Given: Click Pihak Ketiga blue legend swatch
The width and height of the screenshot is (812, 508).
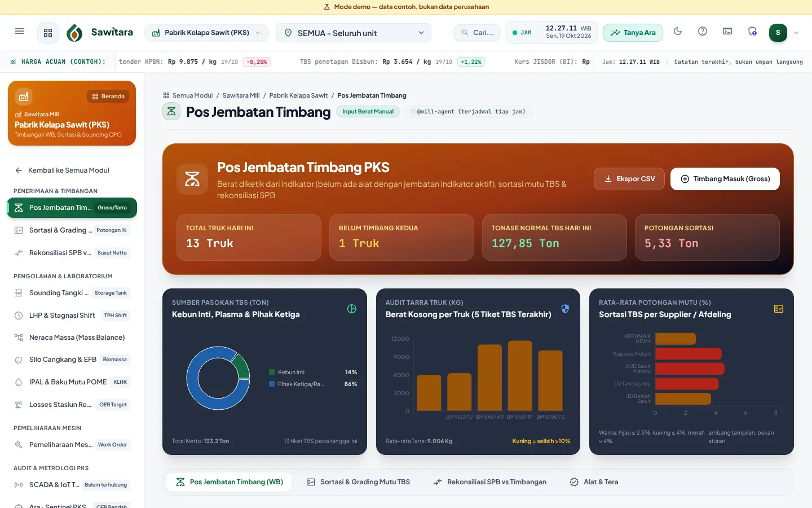Looking at the screenshot, I should (x=272, y=384).
